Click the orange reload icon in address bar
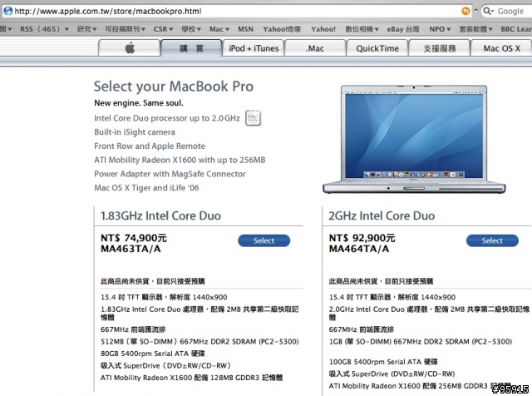 465,11
